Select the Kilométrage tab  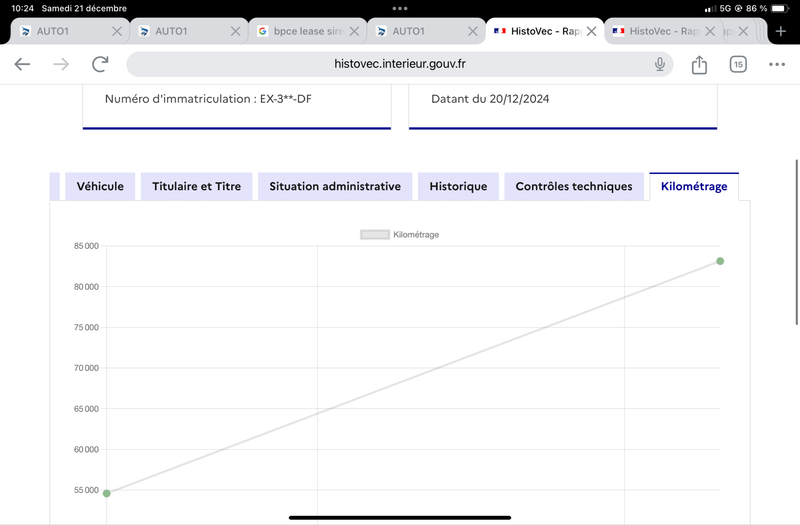[694, 186]
